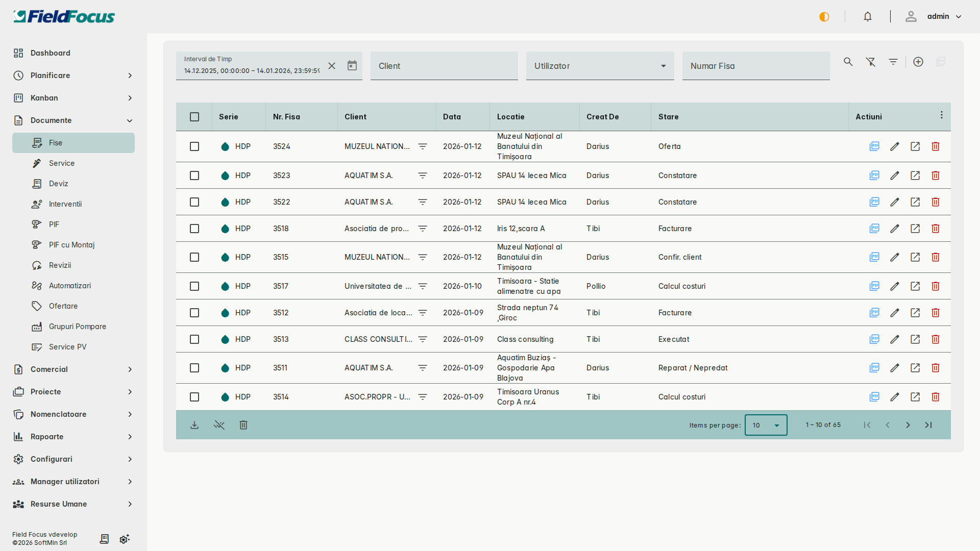The height and width of the screenshot is (551, 980).
Task: Open the Service item under Documente
Action: coord(62,163)
